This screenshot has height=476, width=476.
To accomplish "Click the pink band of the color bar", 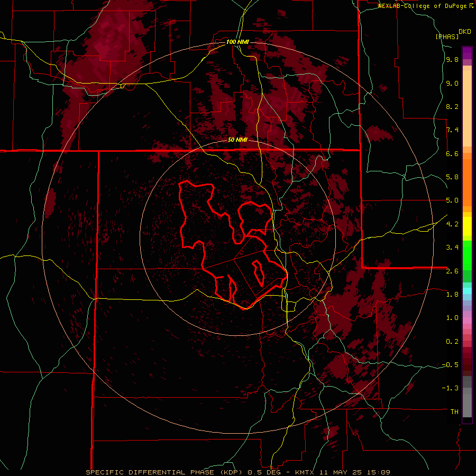I will (467, 321).
